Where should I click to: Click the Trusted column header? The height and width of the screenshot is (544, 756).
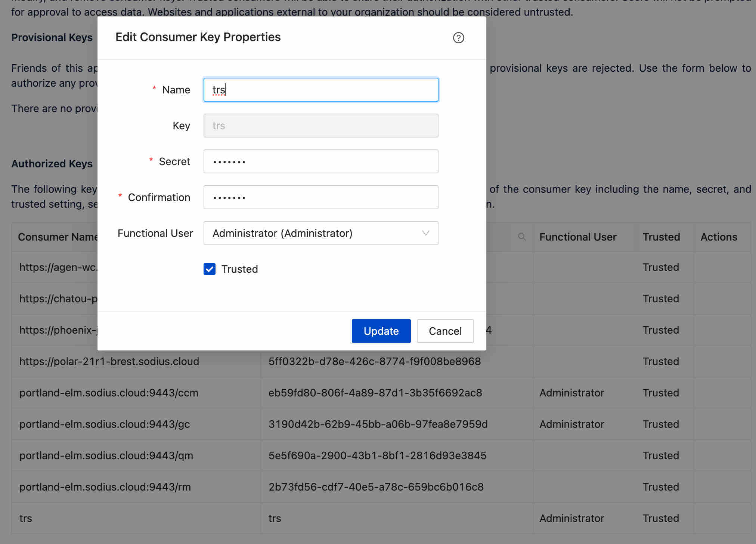tap(661, 237)
